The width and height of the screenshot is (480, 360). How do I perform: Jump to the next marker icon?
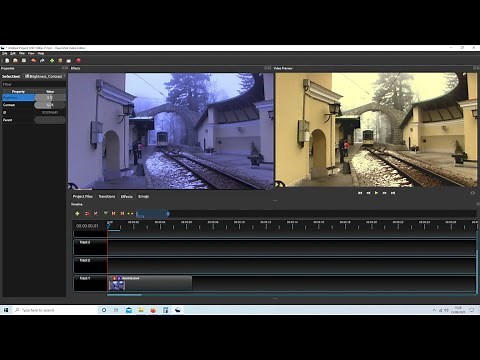click(x=122, y=213)
